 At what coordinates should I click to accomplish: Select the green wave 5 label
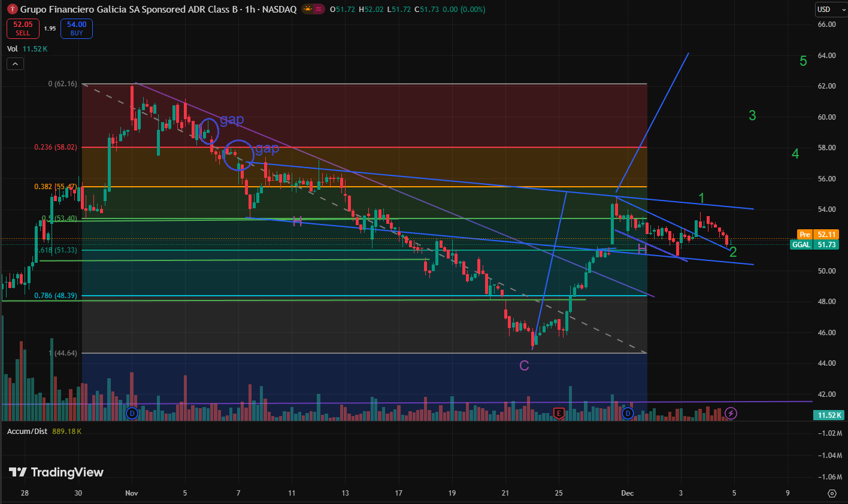[804, 61]
